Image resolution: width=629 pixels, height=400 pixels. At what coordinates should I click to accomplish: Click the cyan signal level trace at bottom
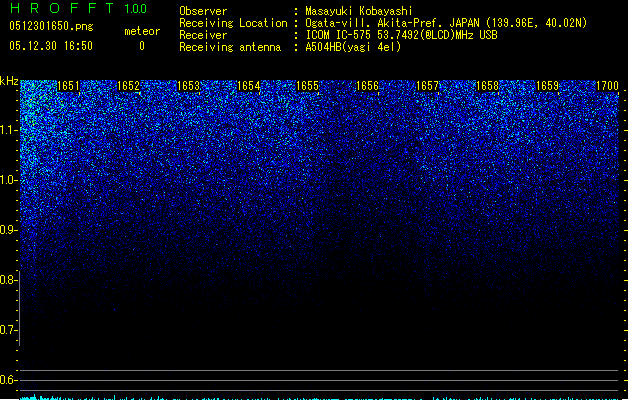tap(319, 398)
